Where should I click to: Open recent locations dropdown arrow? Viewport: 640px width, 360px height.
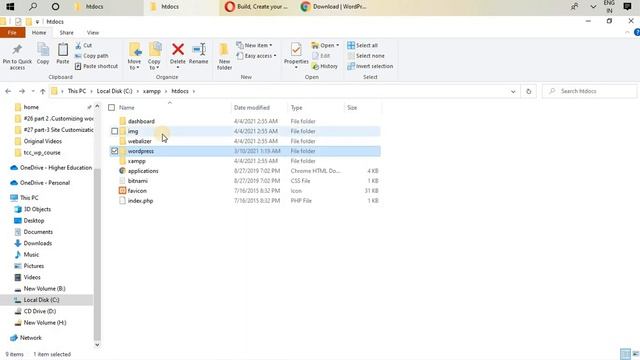(x=33, y=91)
